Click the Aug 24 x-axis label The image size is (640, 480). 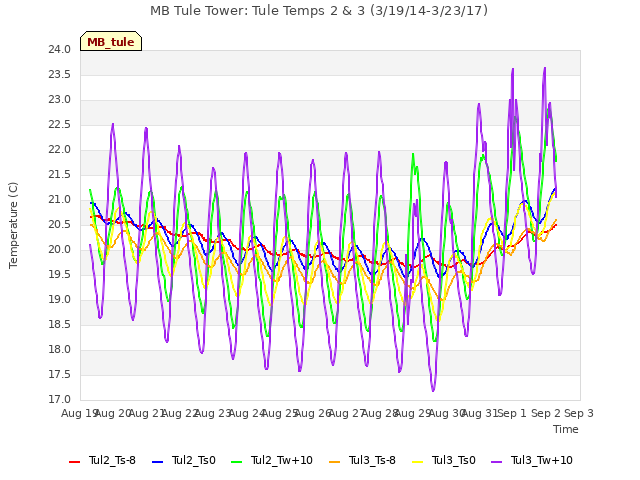click(247, 413)
